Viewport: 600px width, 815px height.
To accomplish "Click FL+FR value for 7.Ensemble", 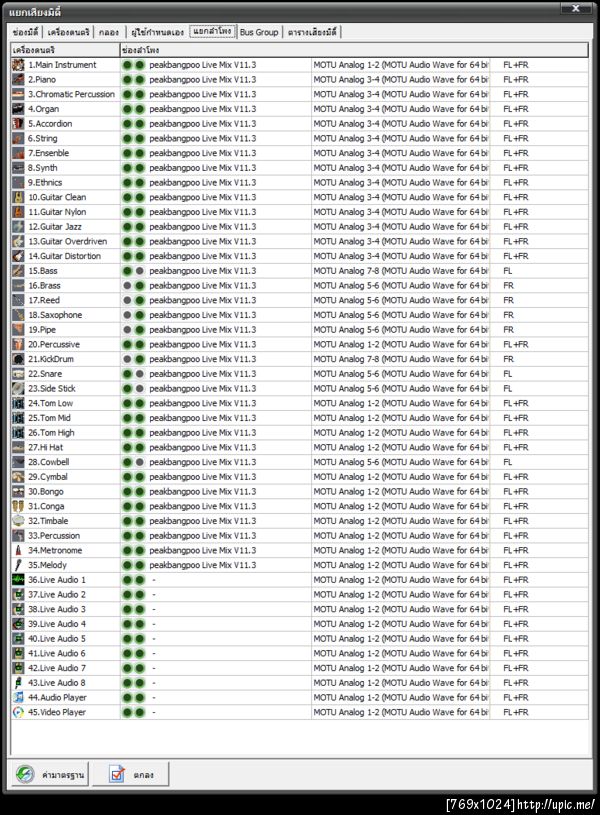I will [x=516, y=153].
